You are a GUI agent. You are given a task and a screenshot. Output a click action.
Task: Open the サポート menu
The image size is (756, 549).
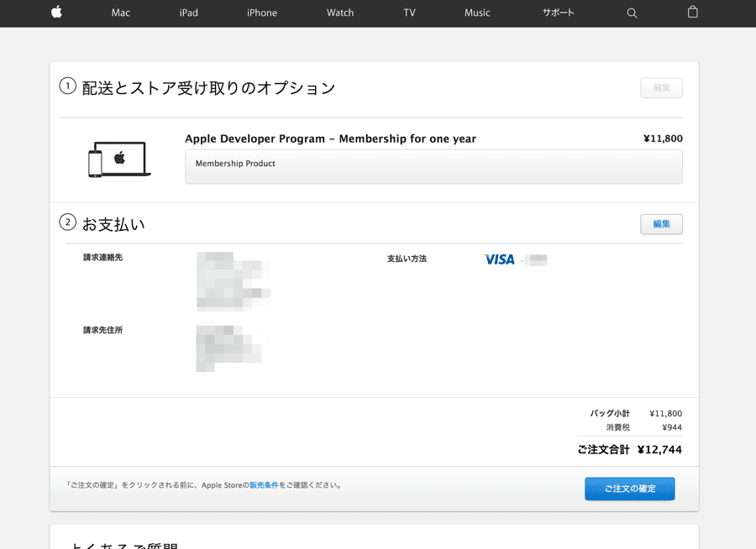pos(558,13)
